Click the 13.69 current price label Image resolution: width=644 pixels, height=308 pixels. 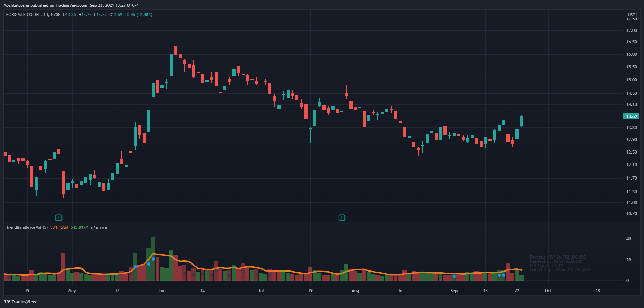pyautogui.click(x=631, y=116)
